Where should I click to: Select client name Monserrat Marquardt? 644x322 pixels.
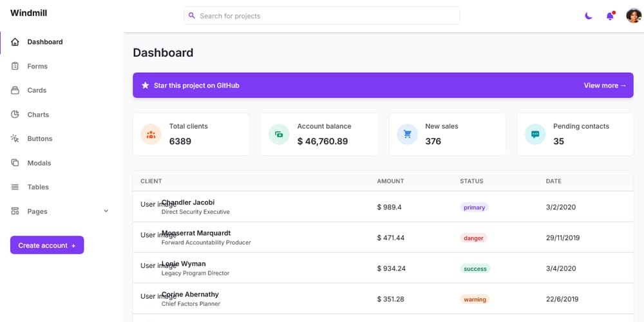coord(196,233)
